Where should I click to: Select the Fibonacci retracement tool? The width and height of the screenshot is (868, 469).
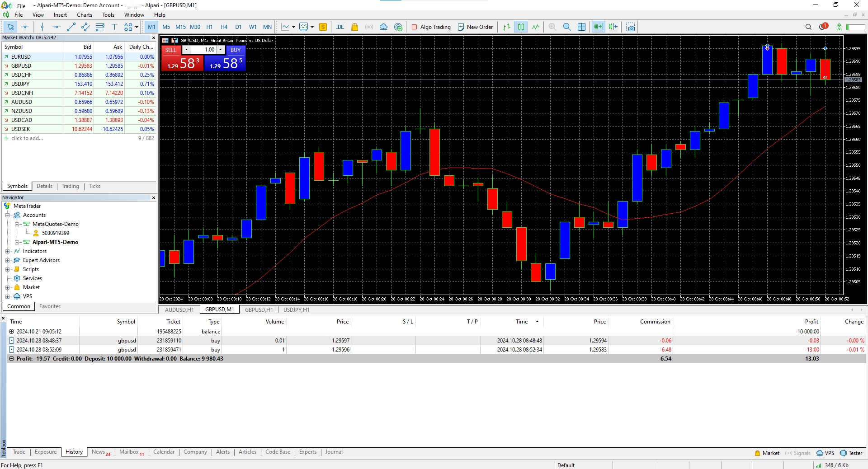[x=100, y=27]
